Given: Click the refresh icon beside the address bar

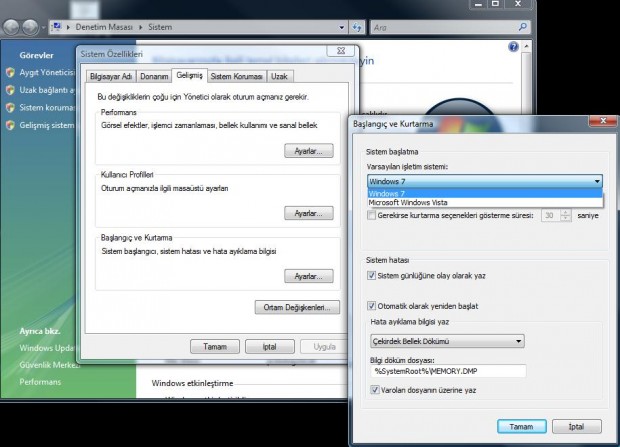Looking at the screenshot, I should click(357, 27).
